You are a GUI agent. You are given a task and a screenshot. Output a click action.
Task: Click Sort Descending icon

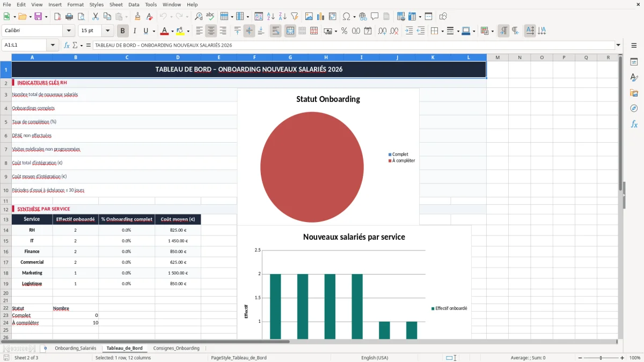[x=283, y=17]
